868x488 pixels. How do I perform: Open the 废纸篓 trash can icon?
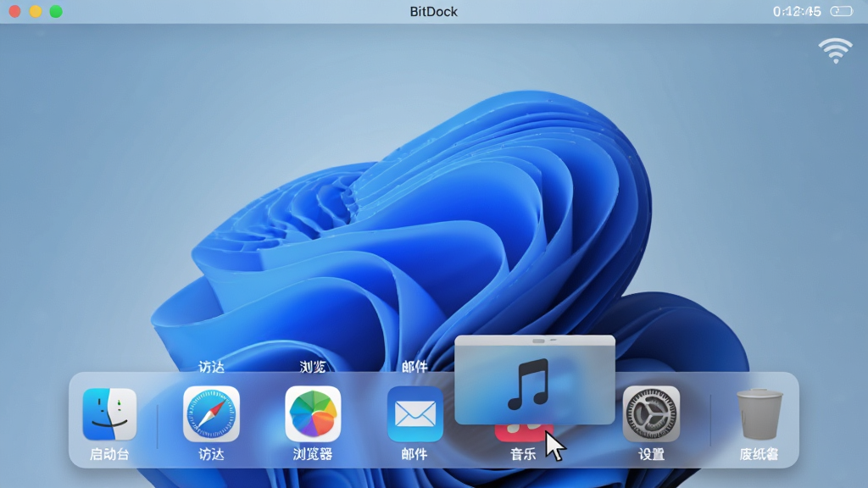click(x=759, y=413)
